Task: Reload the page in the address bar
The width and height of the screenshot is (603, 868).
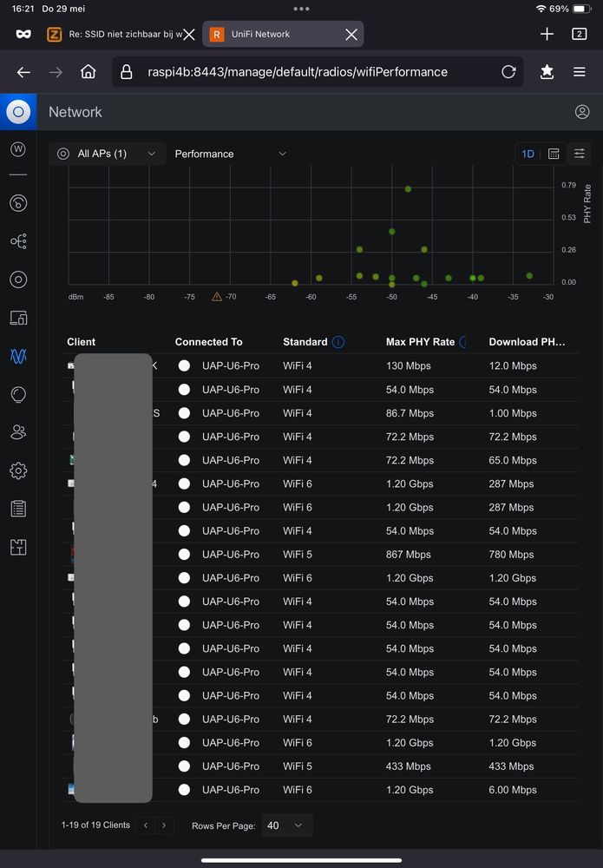Action: (x=508, y=72)
